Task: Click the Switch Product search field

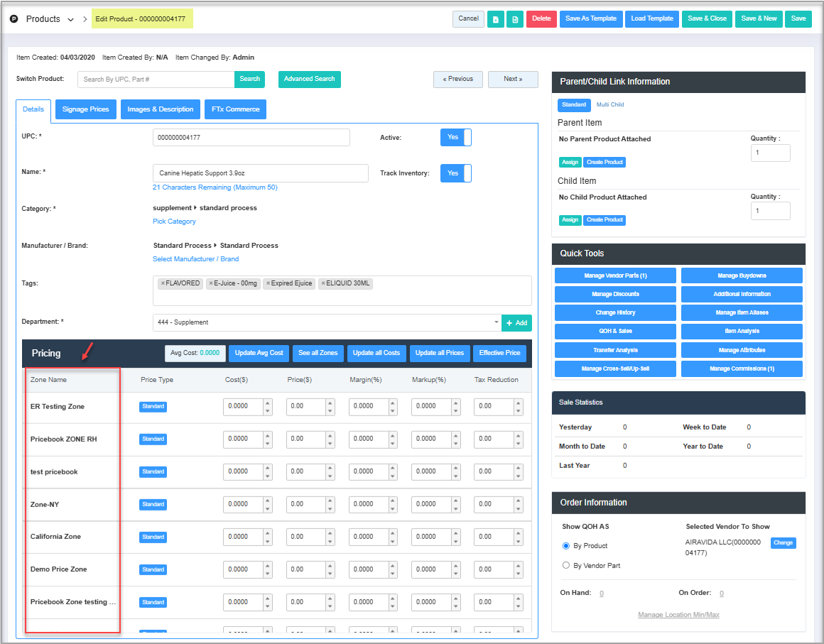Action: point(156,80)
